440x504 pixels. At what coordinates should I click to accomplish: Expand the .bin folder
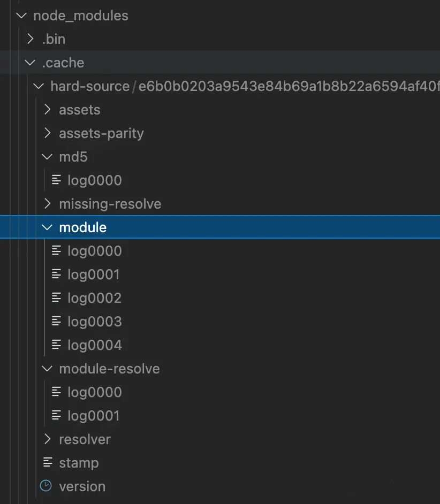tap(31, 39)
